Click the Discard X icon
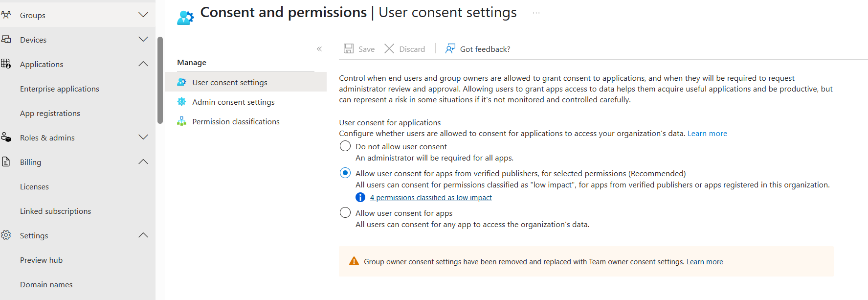 [389, 48]
